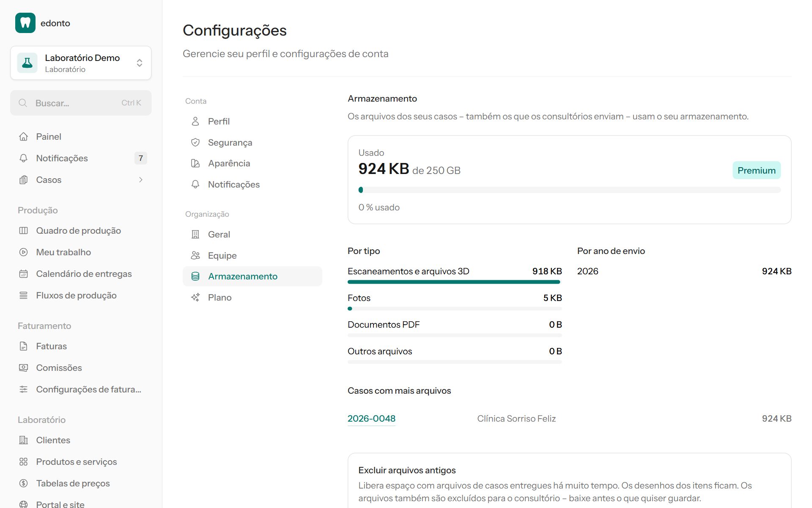Click the Segurança shield icon

click(x=195, y=143)
